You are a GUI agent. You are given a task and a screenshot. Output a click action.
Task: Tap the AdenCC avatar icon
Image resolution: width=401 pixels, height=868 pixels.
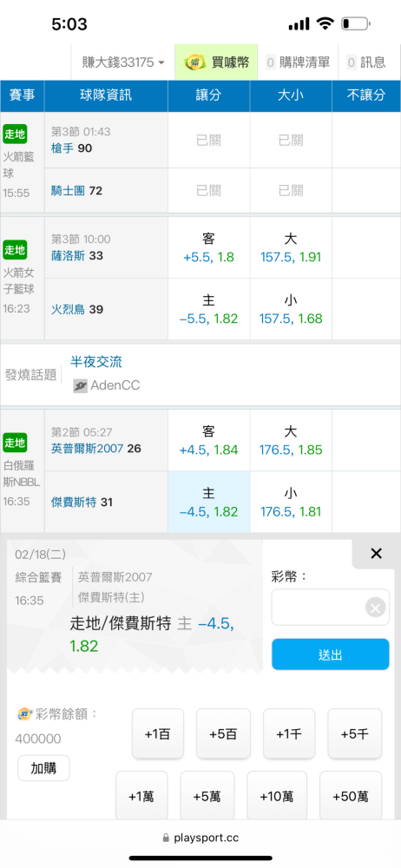point(81,386)
